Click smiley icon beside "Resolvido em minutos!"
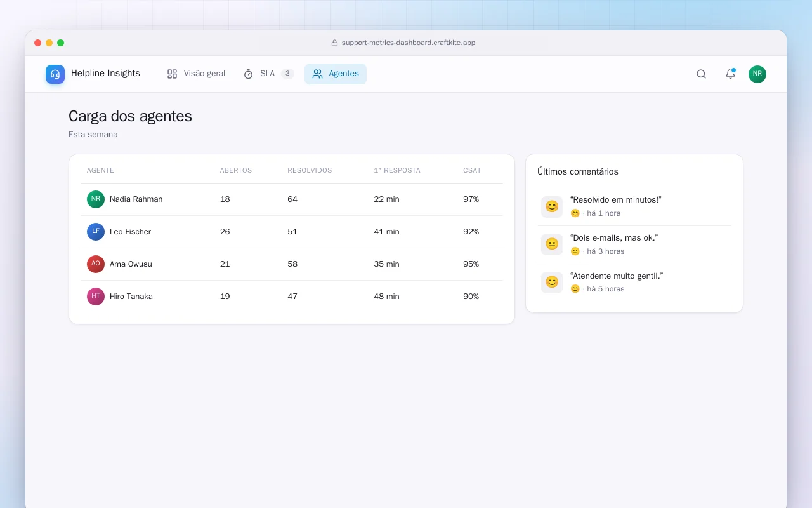812x508 pixels. (552, 206)
